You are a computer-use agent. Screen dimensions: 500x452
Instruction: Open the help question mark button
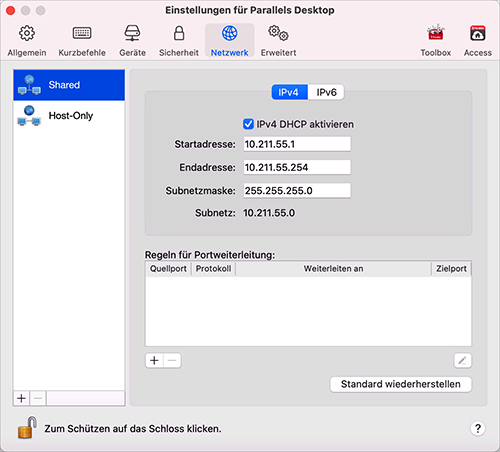(x=478, y=428)
